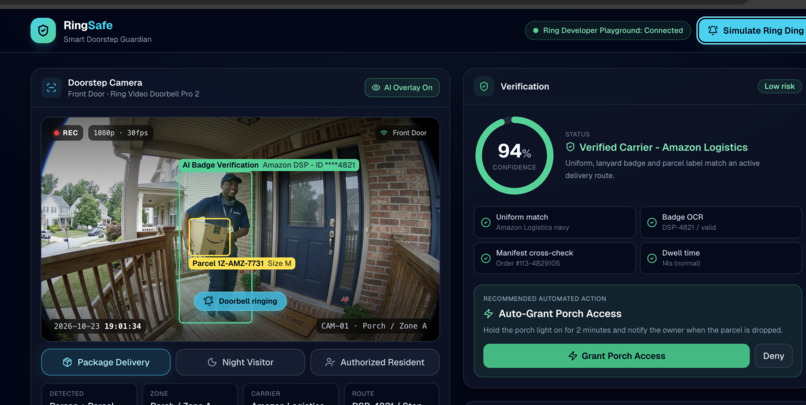Click the Simulate Ring Ding button

[x=753, y=30]
